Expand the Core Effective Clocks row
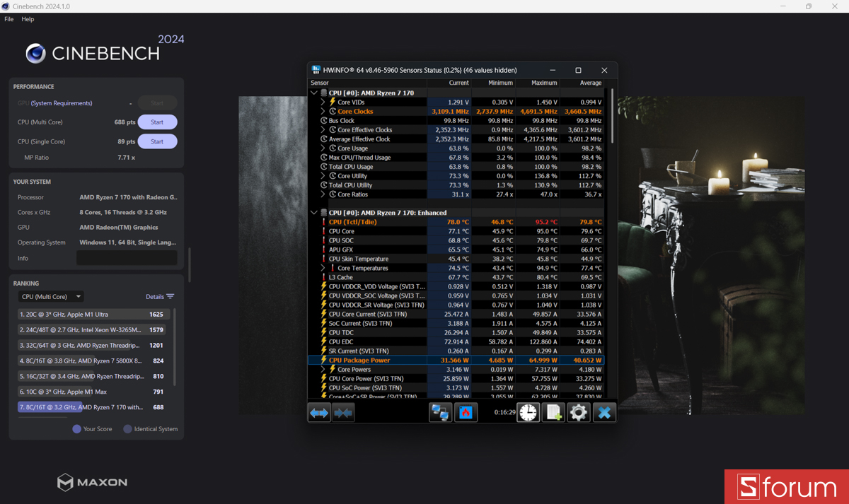Image resolution: width=849 pixels, height=504 pixels. tap(323, 130)
